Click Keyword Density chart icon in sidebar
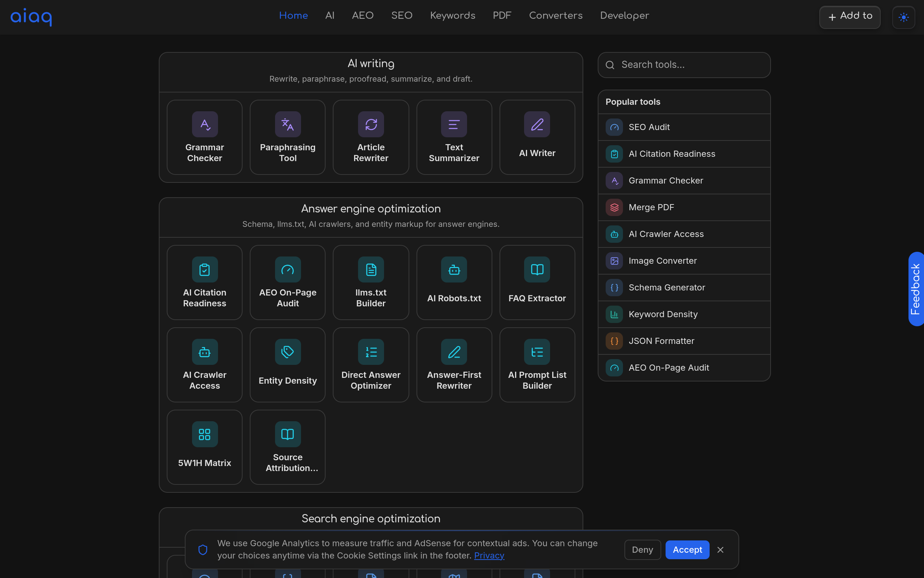 tap(614, 315)
